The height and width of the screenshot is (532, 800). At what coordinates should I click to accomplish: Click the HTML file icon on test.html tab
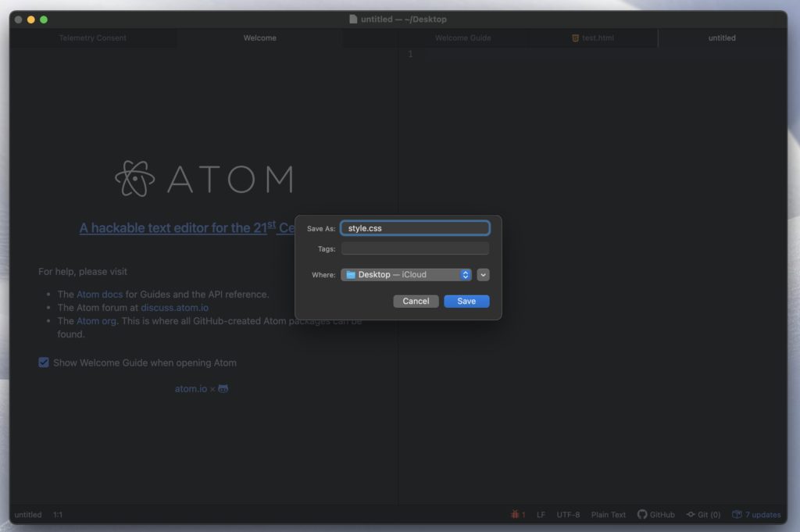[575, 37]
